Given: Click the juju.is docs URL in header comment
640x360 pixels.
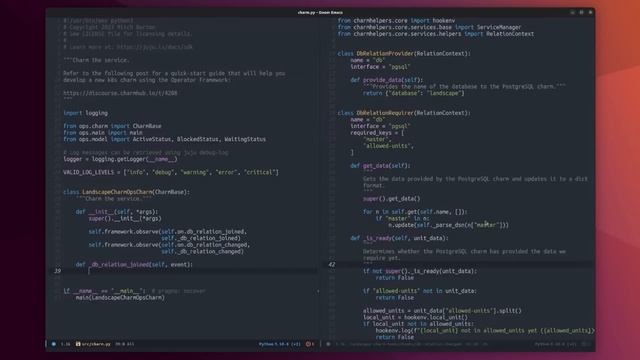Looking at the screenshot, I should point(154,47).
